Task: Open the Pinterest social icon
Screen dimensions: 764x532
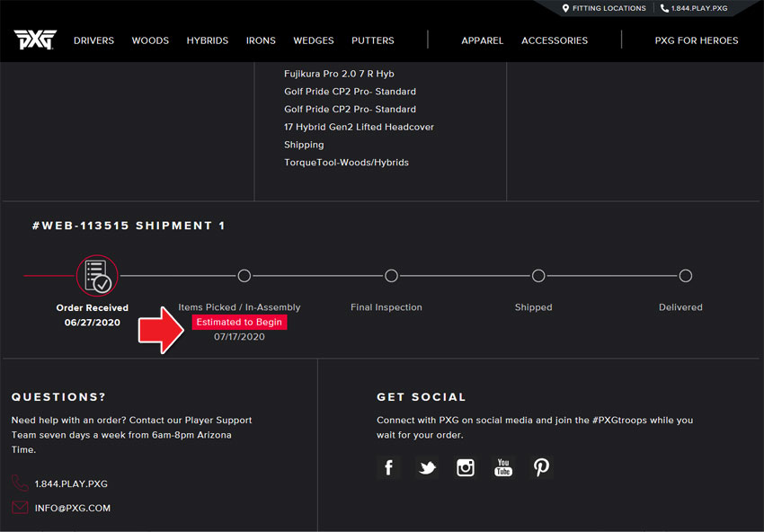Action: [x=541, y=467]
